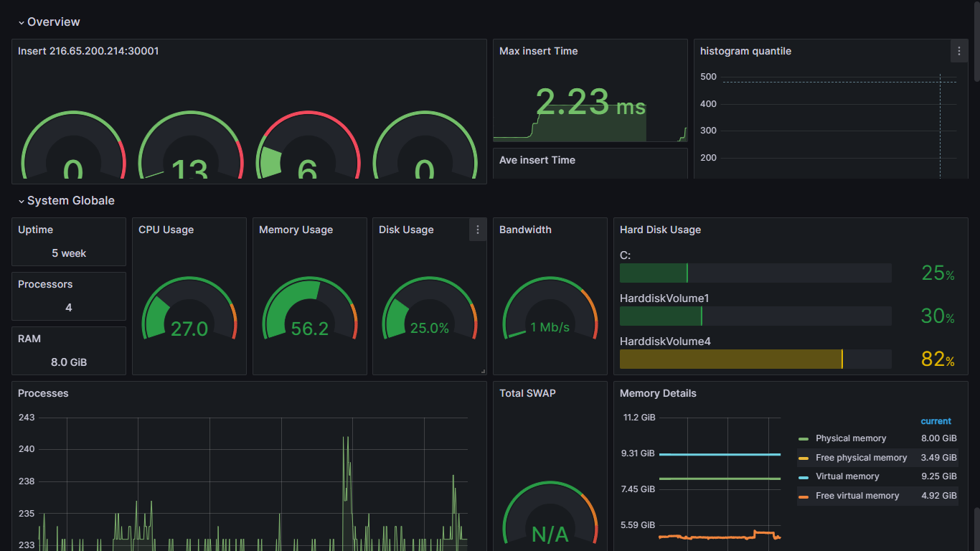Open the Uptime panel title
Screen dimensions: 980x551
[x=35, y=230]
